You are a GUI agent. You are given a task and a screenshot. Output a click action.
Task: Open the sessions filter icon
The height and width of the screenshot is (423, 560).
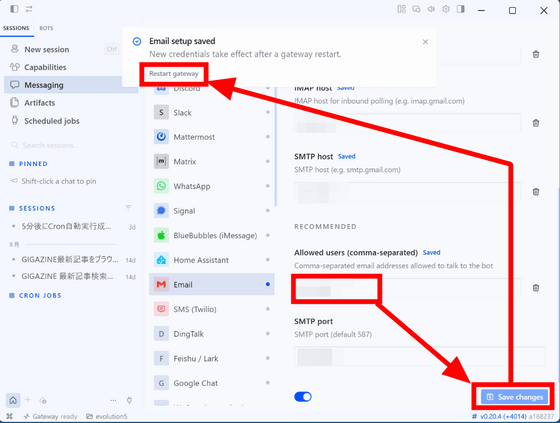pos(128,208)
